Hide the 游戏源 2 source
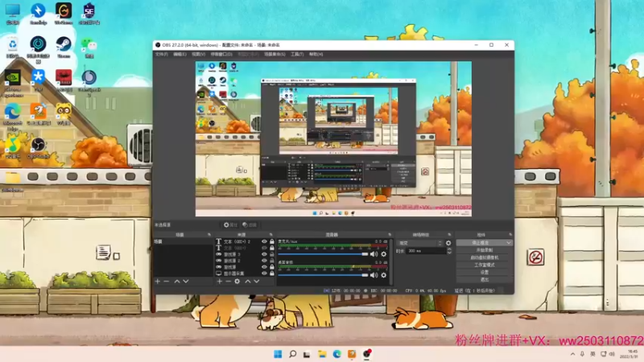This screenshot has width=644, height=362. click(x=265, y=261)
